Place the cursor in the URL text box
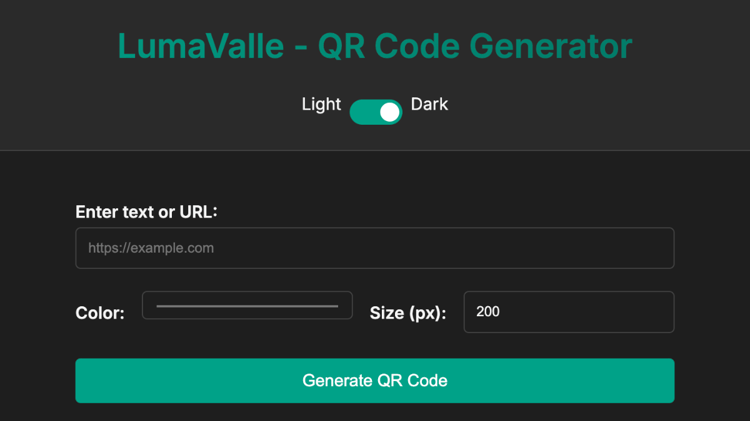The image size is (750, 421). point(375,248)
